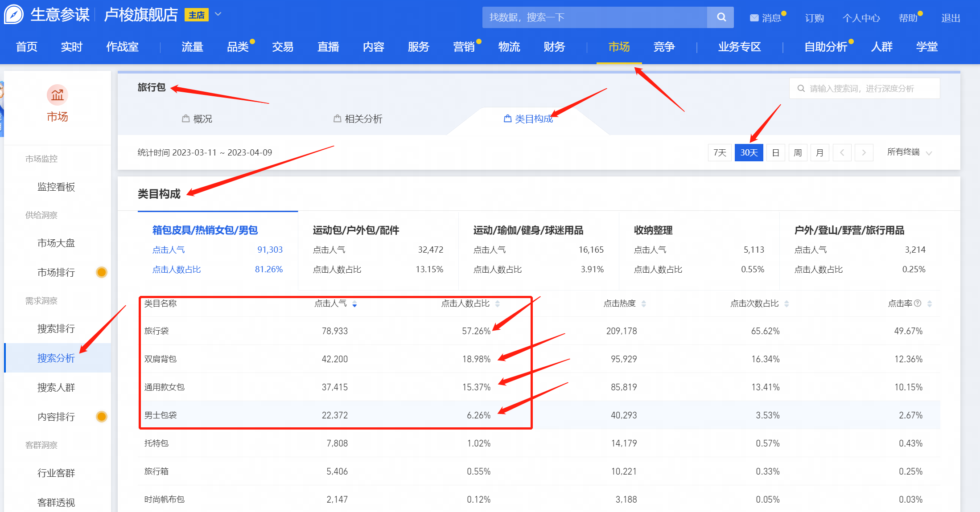Select the 月 monthly granularity option
Screen dimensions: 980x512
(819, 152)
